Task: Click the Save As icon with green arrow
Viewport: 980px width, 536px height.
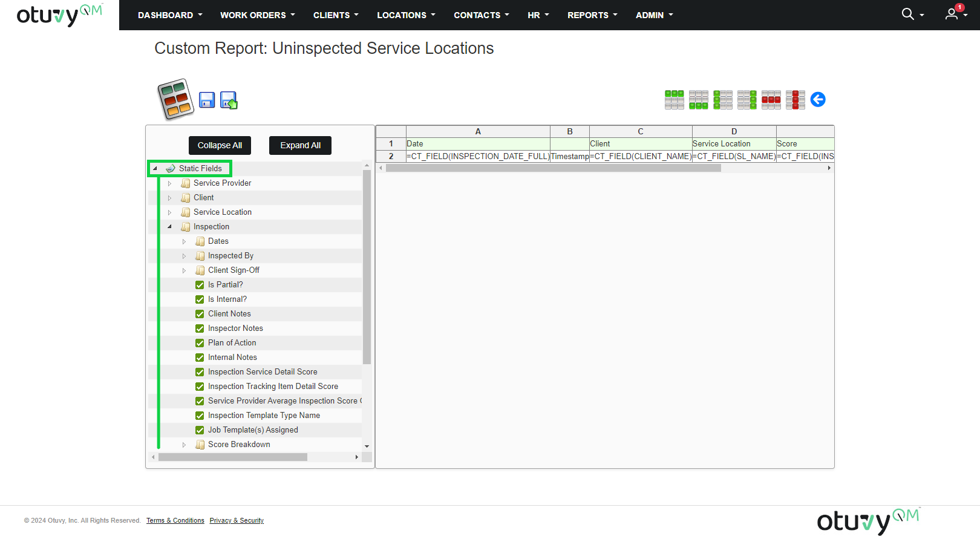Action: pos(229,100)
